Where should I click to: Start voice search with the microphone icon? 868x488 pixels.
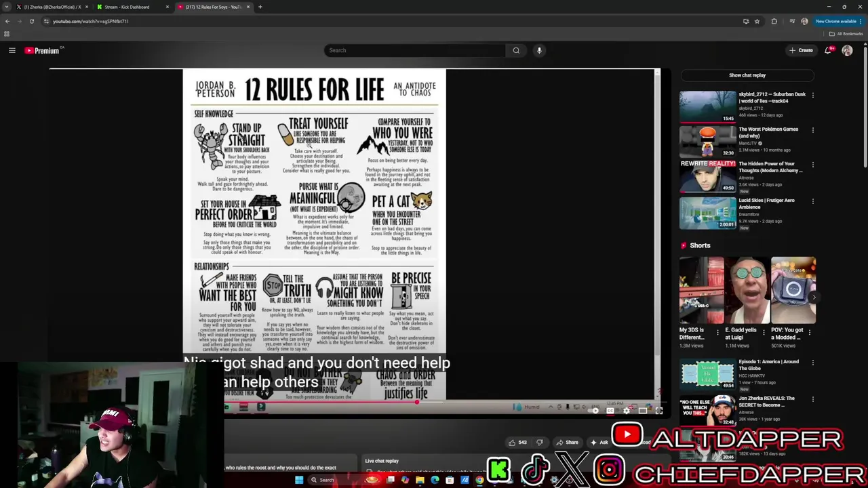[x=539, y=50]
